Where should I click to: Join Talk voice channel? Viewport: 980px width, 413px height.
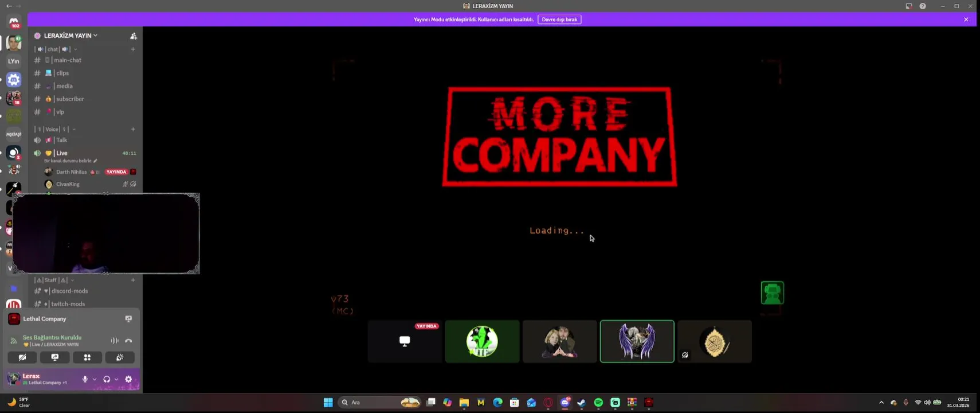point(85,140)
